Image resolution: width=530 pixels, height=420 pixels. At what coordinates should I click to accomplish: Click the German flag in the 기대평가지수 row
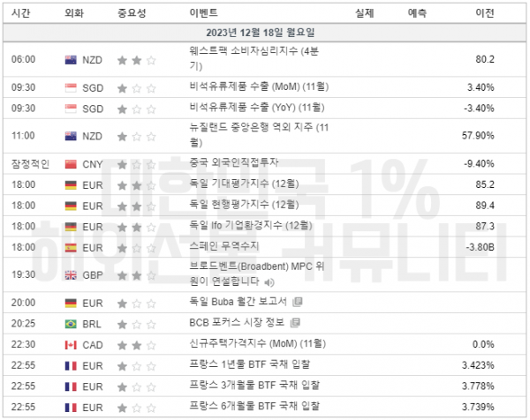click(71, 185)
